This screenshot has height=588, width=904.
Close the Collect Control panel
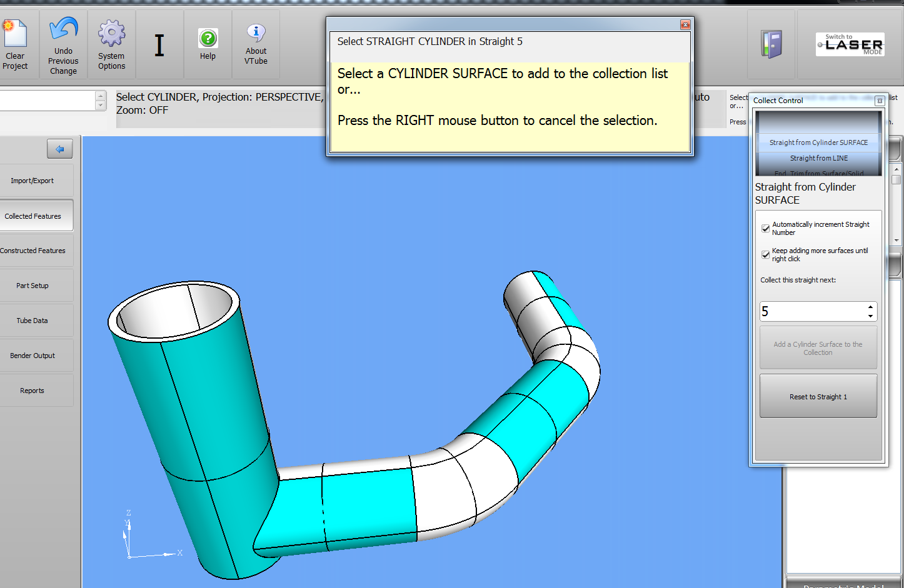point(879,101)
